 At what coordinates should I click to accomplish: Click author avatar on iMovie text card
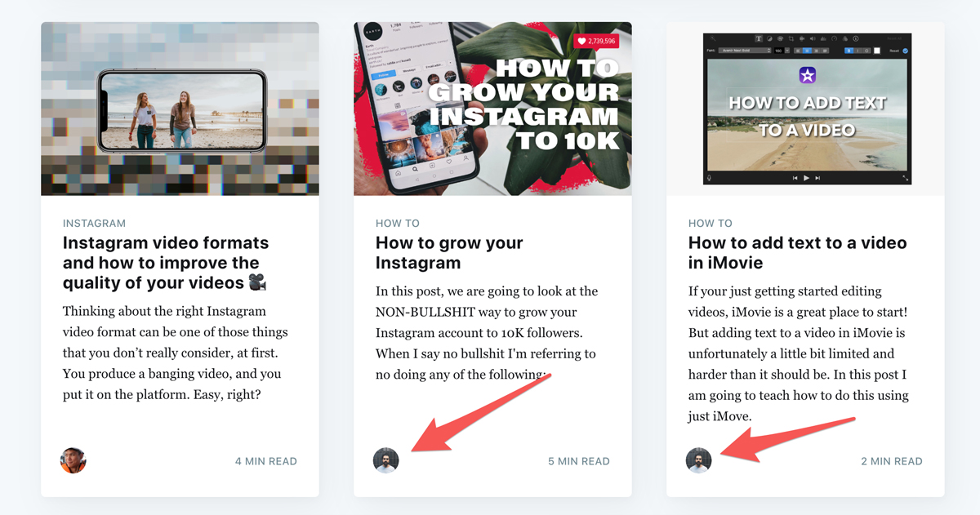coord(699,460)
